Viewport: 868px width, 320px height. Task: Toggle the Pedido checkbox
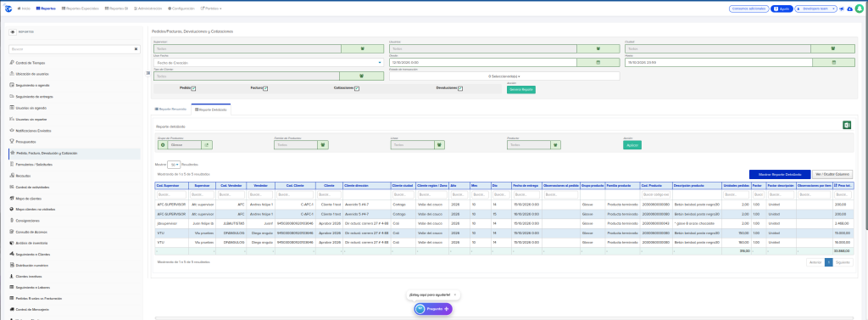[x=193, y=88]
